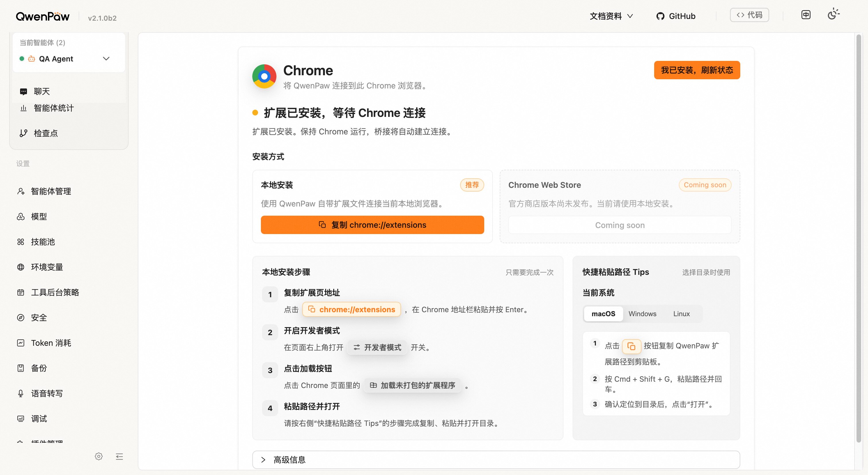Open 技能池 in sidebar
868x475 pixels.
69,242
